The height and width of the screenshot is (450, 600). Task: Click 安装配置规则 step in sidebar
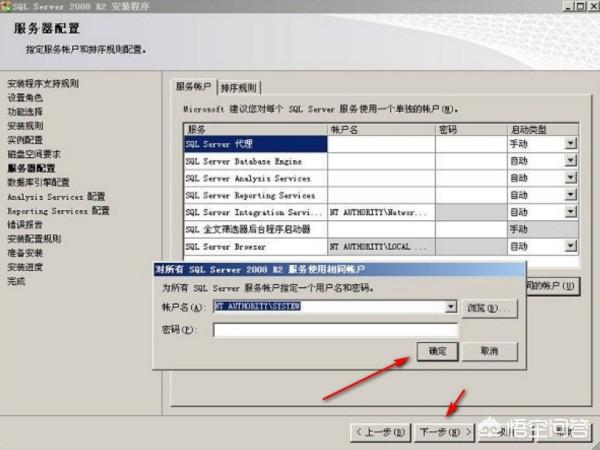[x=34, y=239]
